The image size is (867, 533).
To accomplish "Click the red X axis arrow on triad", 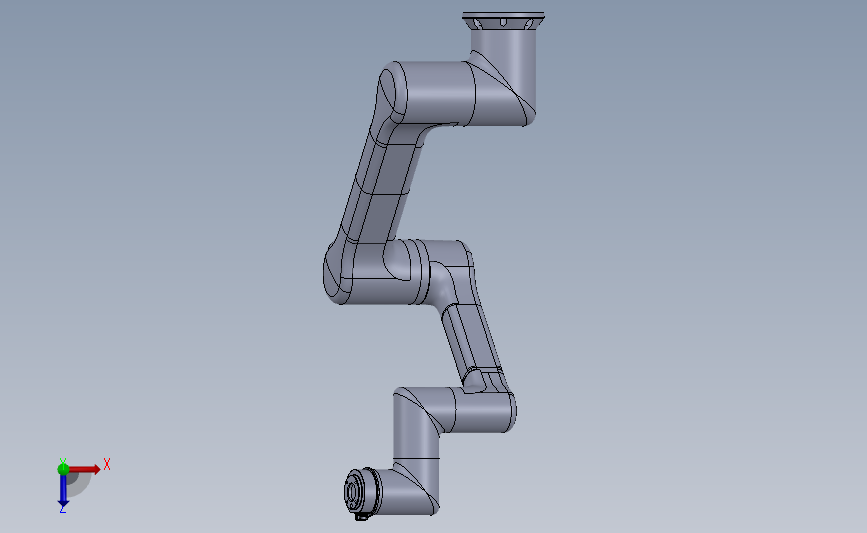I will point(84,469).
